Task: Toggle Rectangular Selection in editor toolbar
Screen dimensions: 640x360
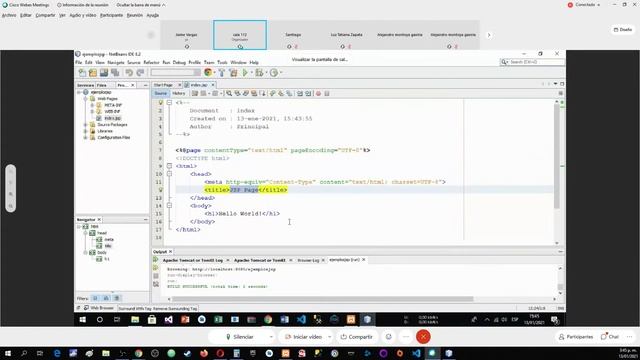Action: (x=262, y=93)
